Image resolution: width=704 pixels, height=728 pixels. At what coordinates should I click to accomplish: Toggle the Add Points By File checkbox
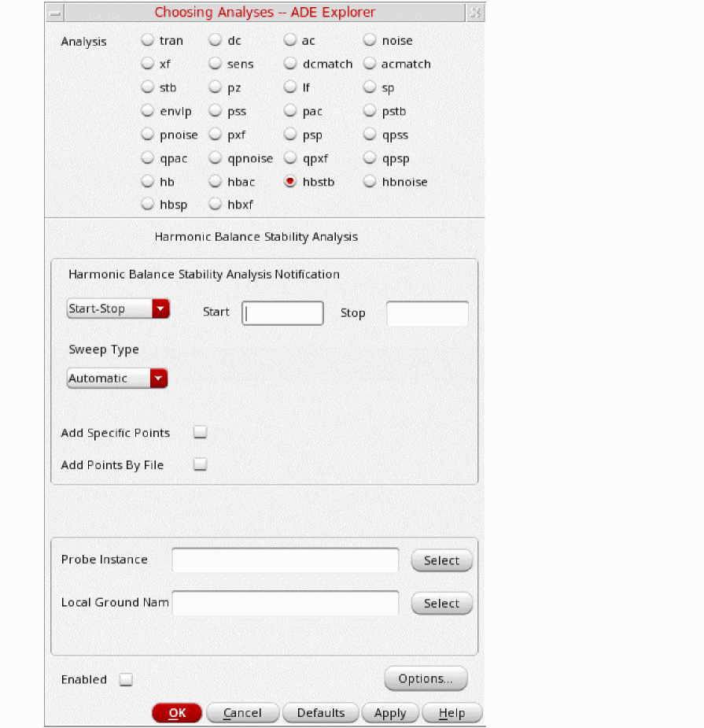[x=200, y=464]
